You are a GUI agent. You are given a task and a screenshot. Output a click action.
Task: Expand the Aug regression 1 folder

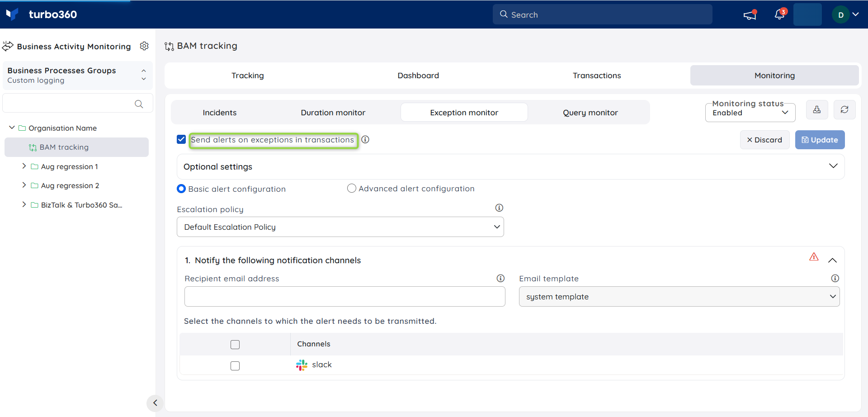pyautogui.click(x=24, y=166)
